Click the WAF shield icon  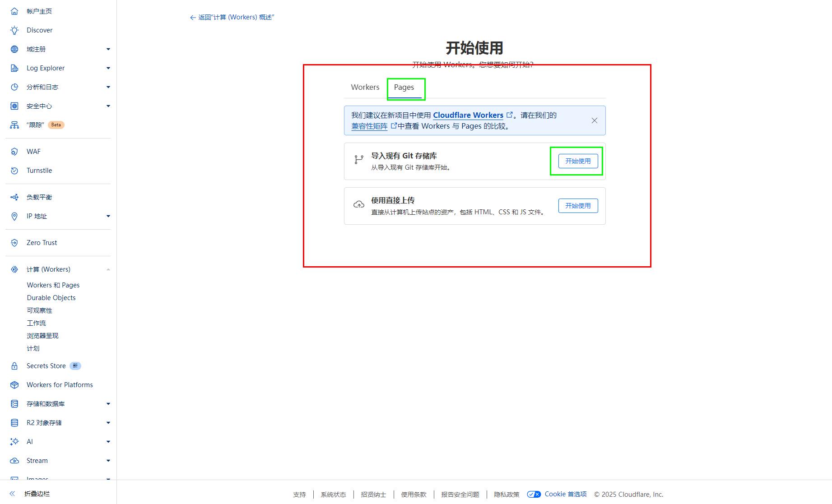(14, 152)
